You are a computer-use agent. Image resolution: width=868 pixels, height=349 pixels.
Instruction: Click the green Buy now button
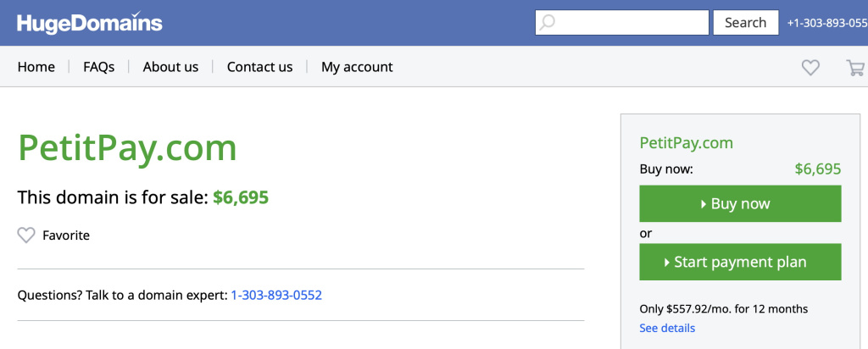(x=740, y=203)
